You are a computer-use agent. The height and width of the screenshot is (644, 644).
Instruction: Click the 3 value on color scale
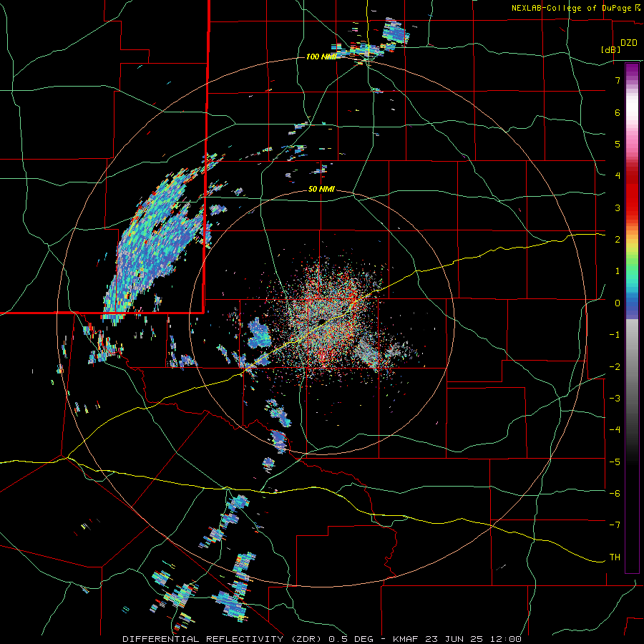(618, 208)
